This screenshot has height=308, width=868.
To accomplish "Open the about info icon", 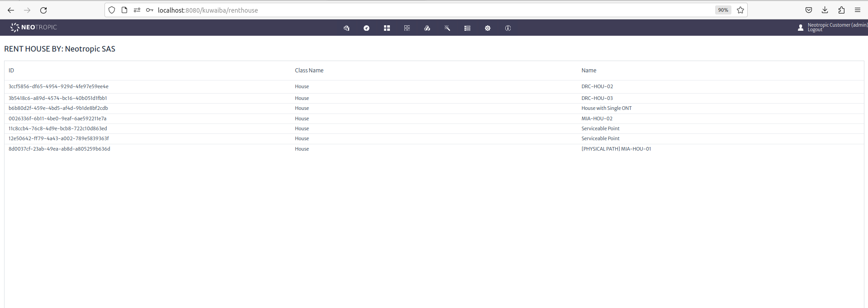I will [x=508, y=28].
